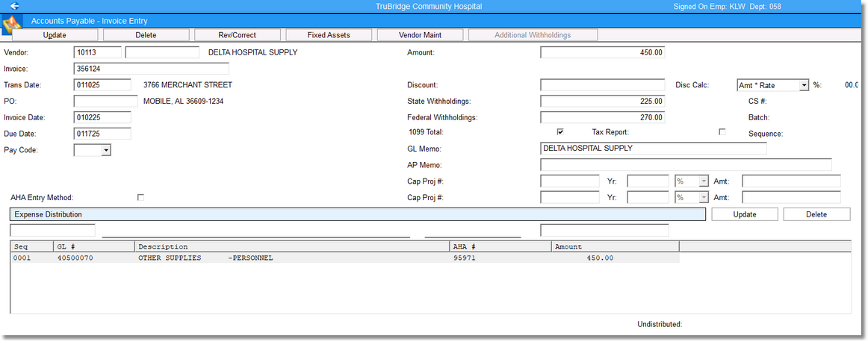Image resolution: width=868 pixels, height=342 pixels.
Task: Click the Description column header
Action: [292, 247]
